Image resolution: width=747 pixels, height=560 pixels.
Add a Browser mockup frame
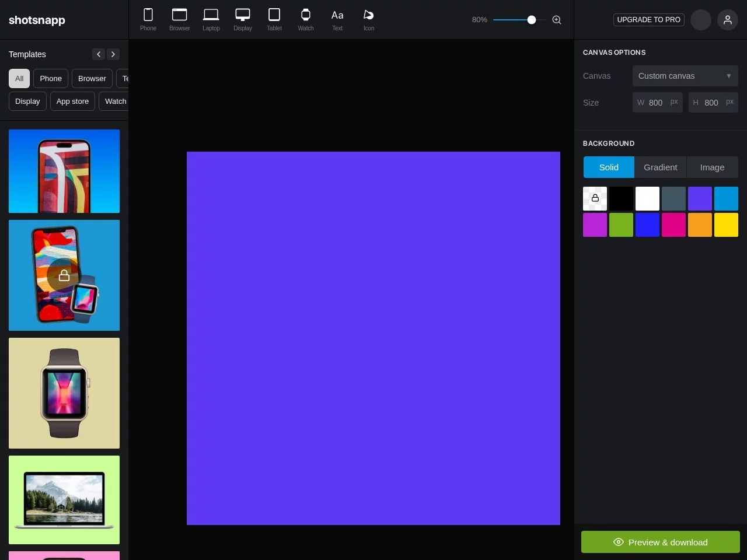coord(180,20)
